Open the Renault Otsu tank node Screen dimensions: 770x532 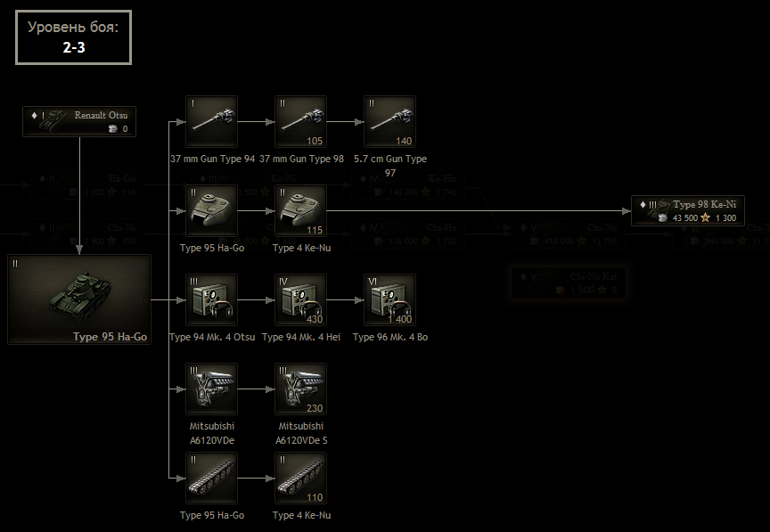click(x=79, y=121)
